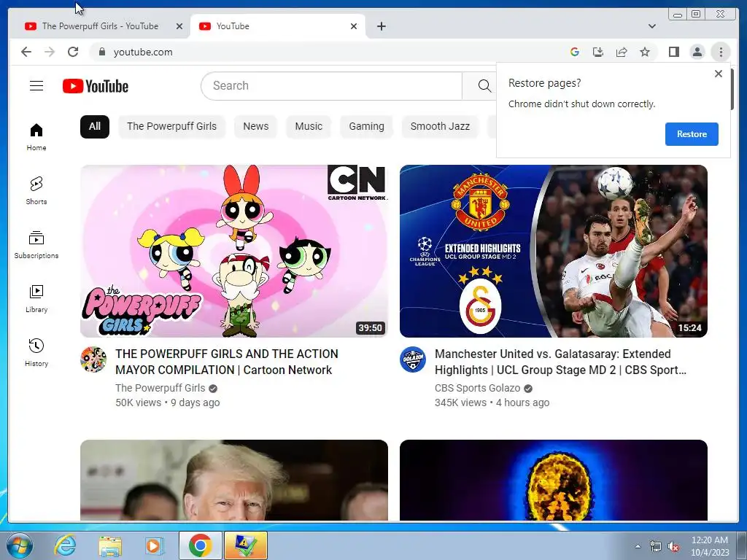Select the All filter chip
747x560 pixels.
tap(94, 127)
